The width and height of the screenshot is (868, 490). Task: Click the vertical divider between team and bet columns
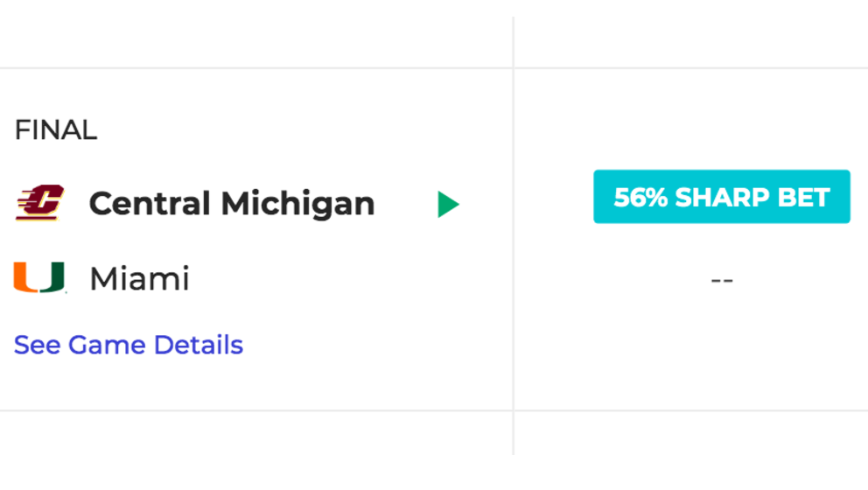tap(514, 236)
